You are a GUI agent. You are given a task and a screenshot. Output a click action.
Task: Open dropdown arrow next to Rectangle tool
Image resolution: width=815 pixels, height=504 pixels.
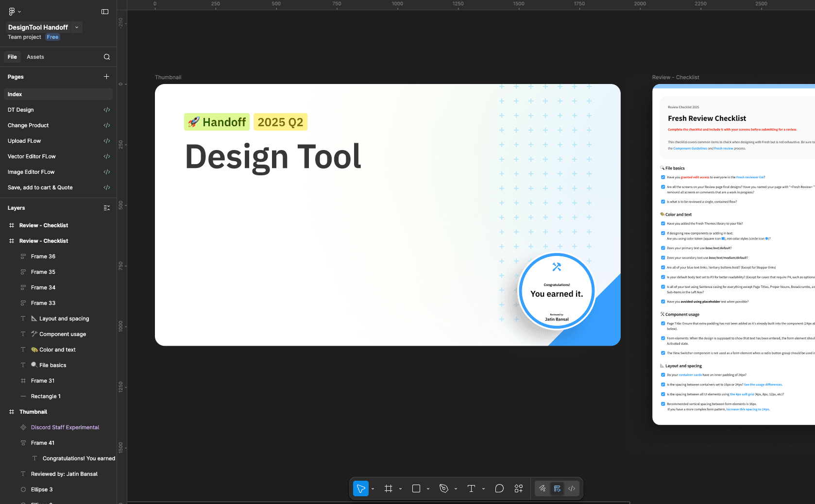pyautogui.click(x=428, y=489)
